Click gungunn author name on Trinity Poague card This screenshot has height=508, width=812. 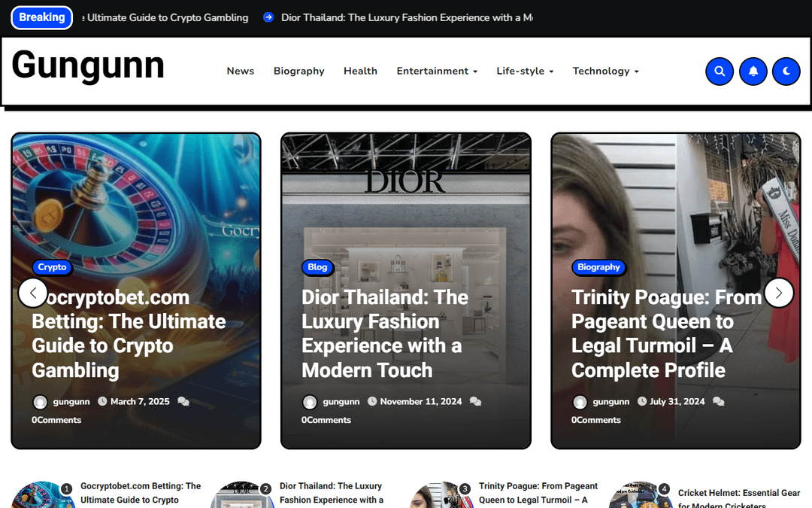[611, 402]
